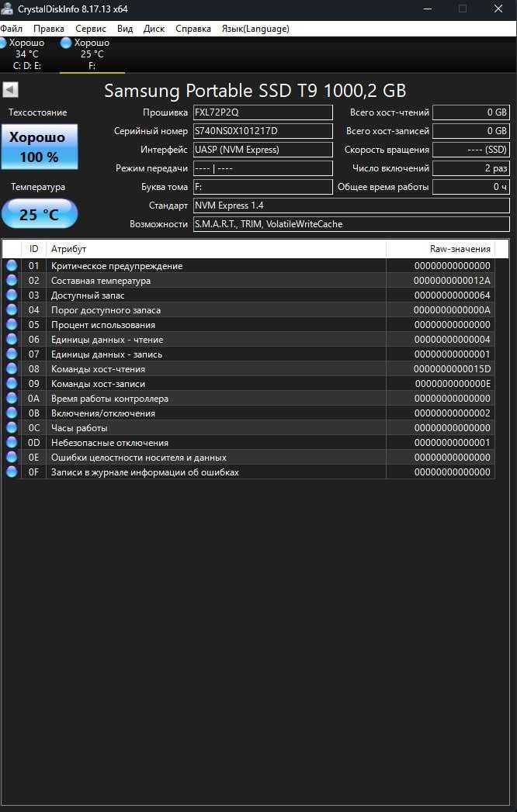Screen dimensions: 517x812
Task: Click raw value 00000000000004
Action: click(x=452, y=340)
